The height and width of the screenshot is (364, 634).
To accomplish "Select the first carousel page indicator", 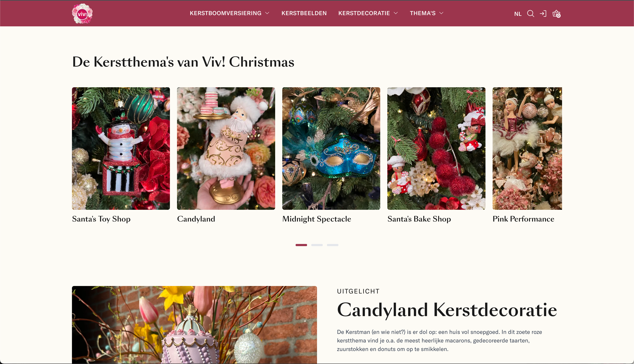I will pyautogui.click(x=301, y=245).
